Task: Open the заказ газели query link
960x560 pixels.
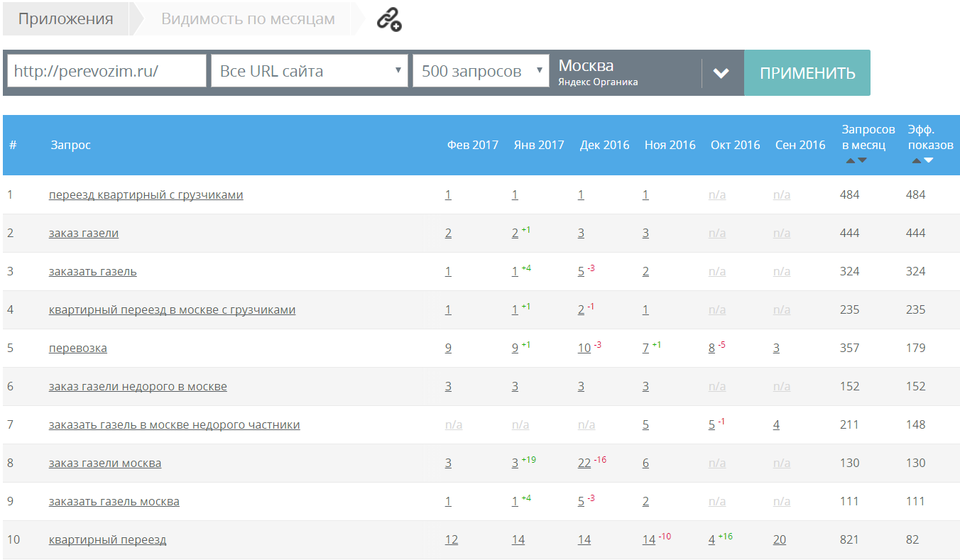Action: click(84, 233)
